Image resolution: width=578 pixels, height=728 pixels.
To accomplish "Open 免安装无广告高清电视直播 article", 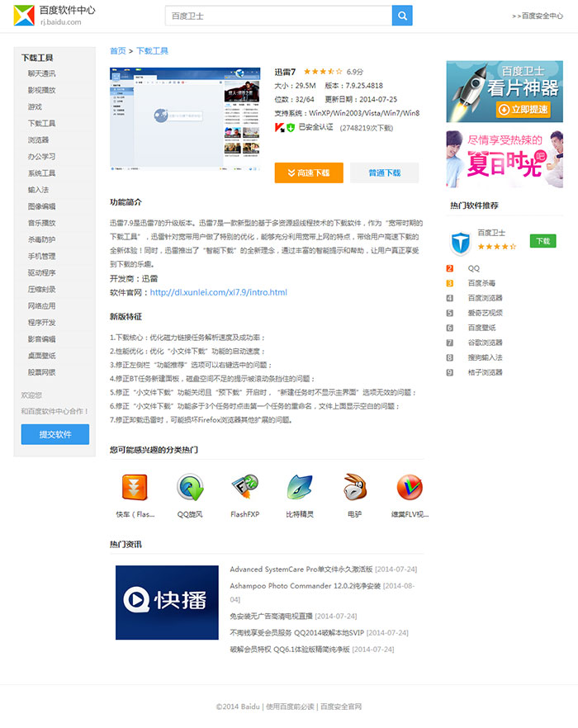I will [x=272, y=616].
